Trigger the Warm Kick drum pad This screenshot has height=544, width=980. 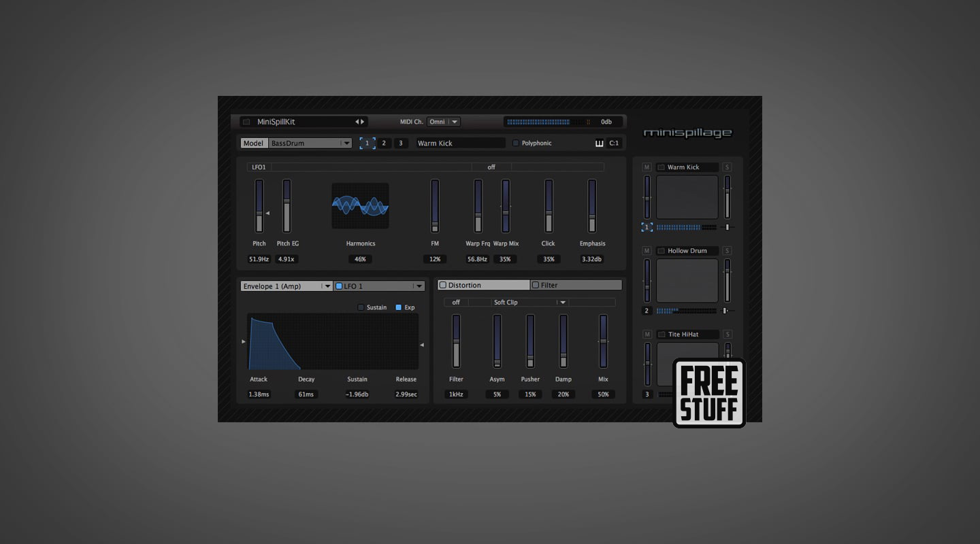[x=687, y=197]
